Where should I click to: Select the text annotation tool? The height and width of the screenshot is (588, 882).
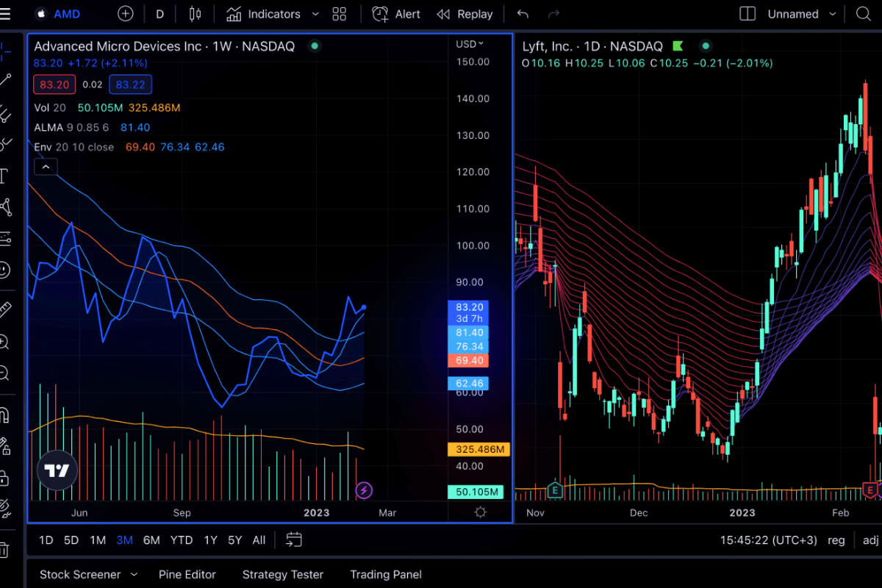pos(4,176)
